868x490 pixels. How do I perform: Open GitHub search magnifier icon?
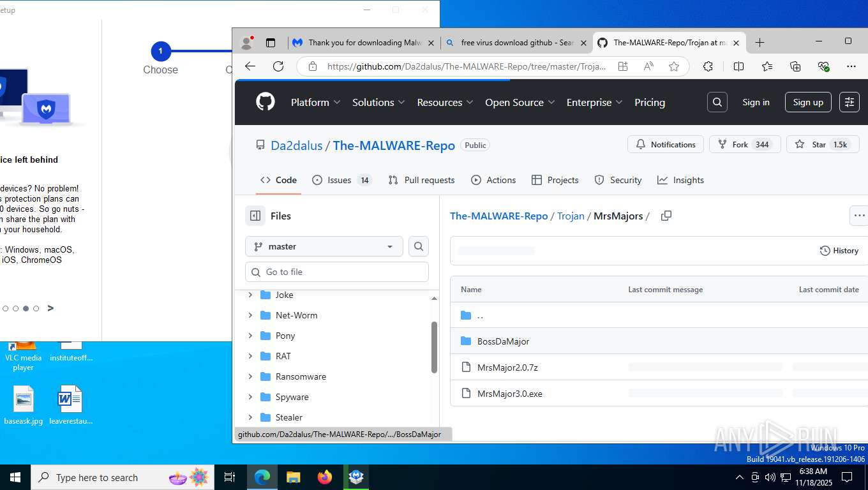[717, 102]
